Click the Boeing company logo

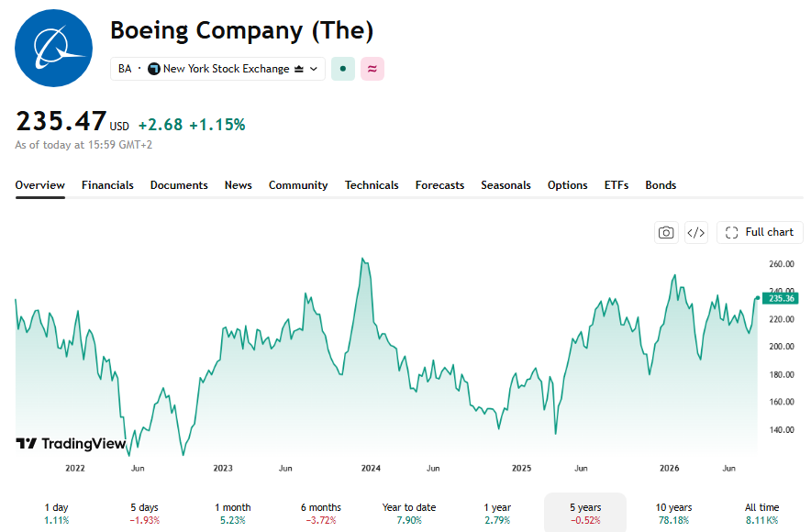[54, 48]
